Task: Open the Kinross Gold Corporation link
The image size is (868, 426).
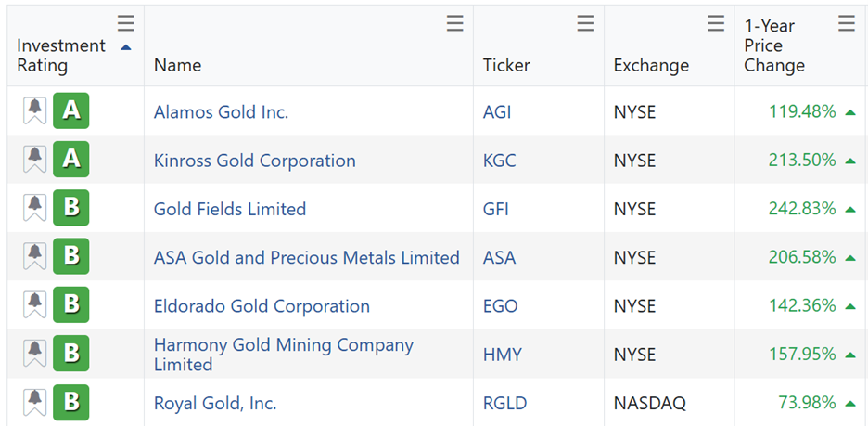Action: pyautogui.click(x=254, y=161)
